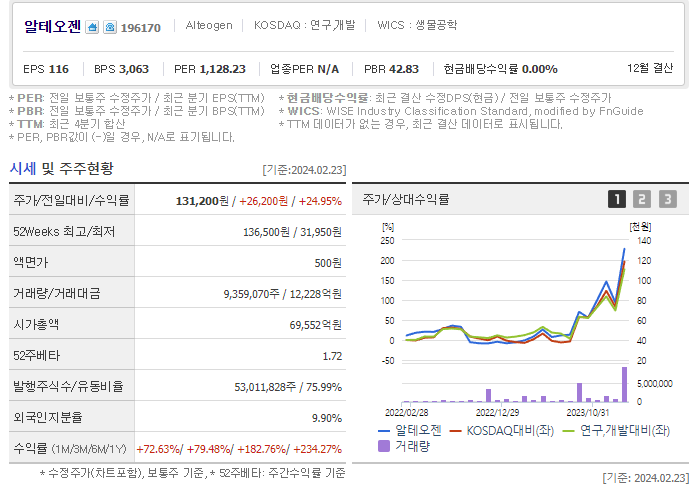Image resolution: width=699 pixels, height=489 pixels.
Task: Select 액면가 500원 value
Action: pos(328,263)
